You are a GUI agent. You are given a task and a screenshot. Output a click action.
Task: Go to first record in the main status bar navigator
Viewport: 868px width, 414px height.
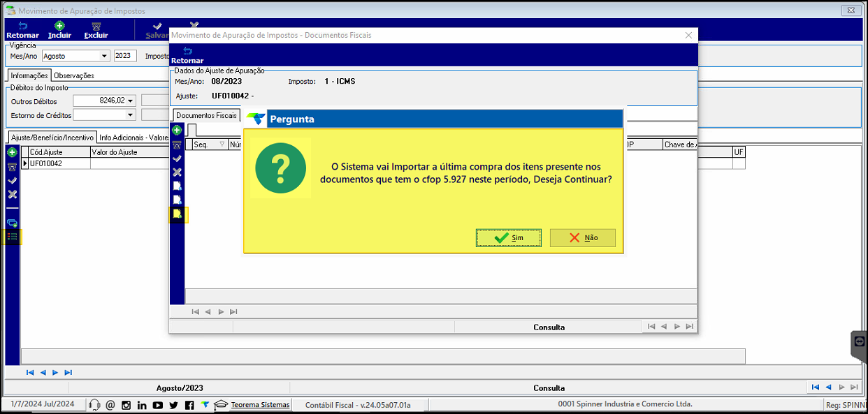tap(816, 387)
